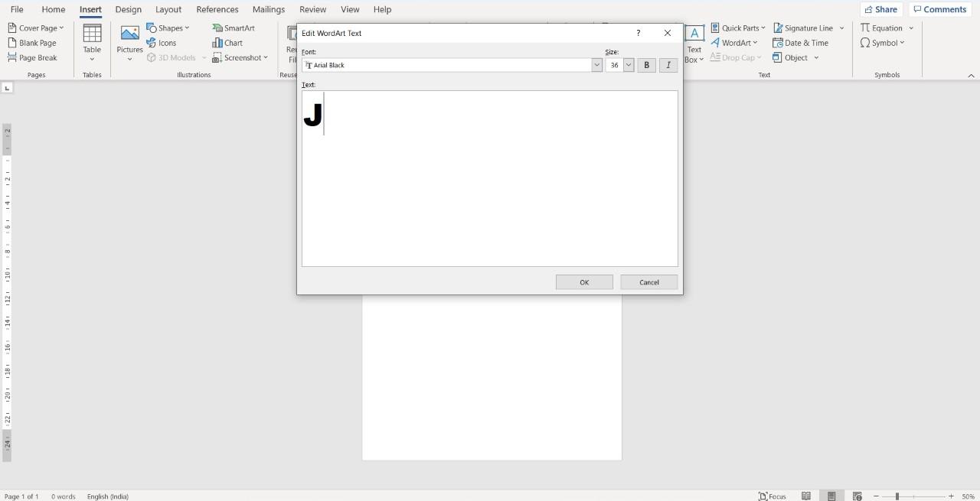980x501 pixels.
Task: Insert Date & Time
Action: pyautogui.click(x=801, y=43)
